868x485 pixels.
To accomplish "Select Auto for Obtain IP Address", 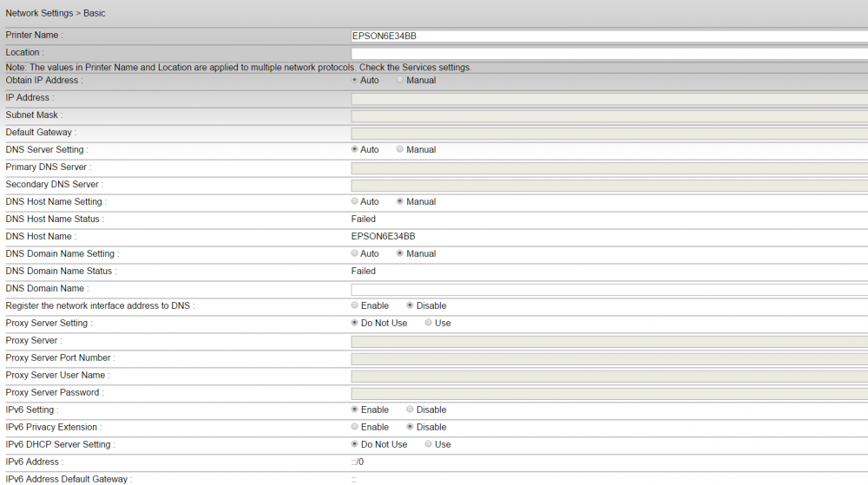I will 354,80.
